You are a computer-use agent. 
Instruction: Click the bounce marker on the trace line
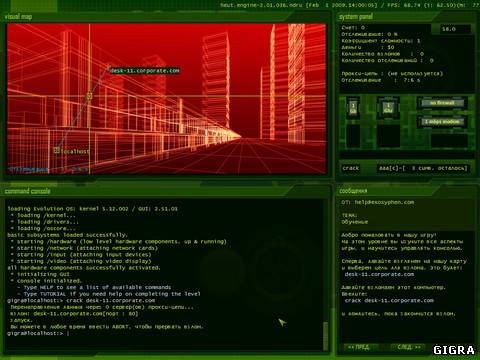(89, 96)
